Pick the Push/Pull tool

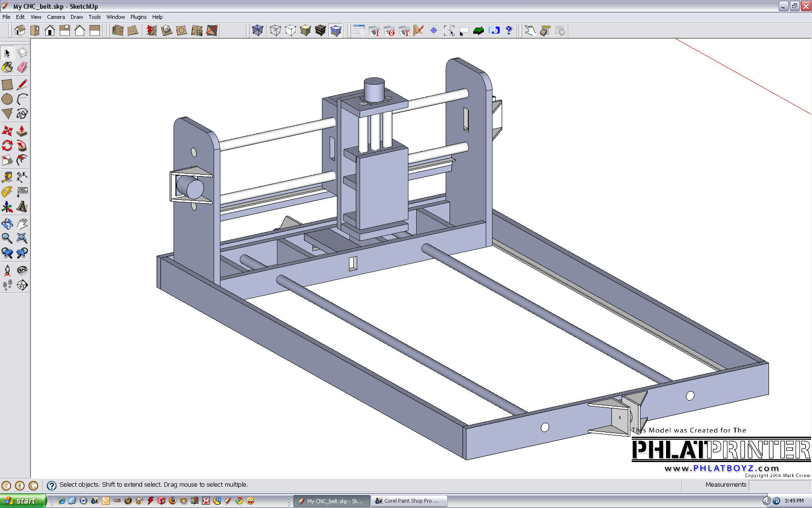point(22,131)
